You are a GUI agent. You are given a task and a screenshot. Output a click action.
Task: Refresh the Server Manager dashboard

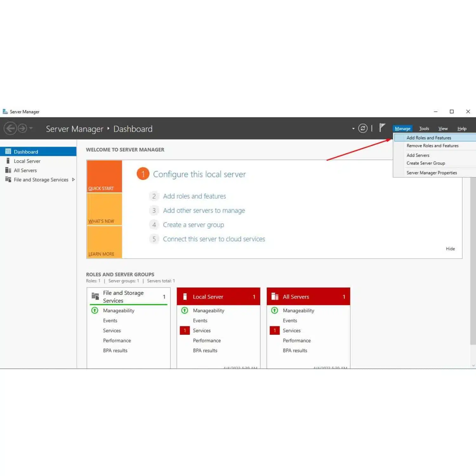[363, 128]
